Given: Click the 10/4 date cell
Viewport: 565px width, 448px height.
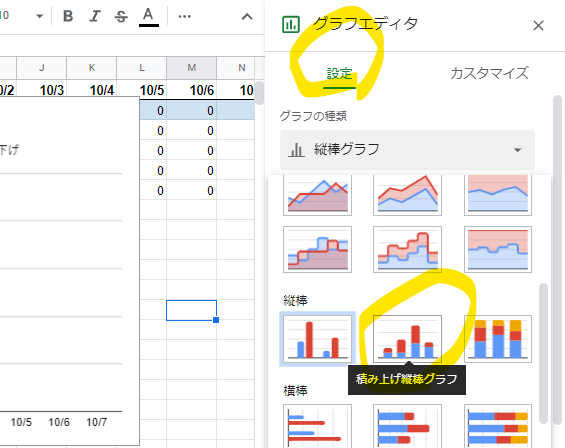Looking at the screenshot, I should [92, 89].
